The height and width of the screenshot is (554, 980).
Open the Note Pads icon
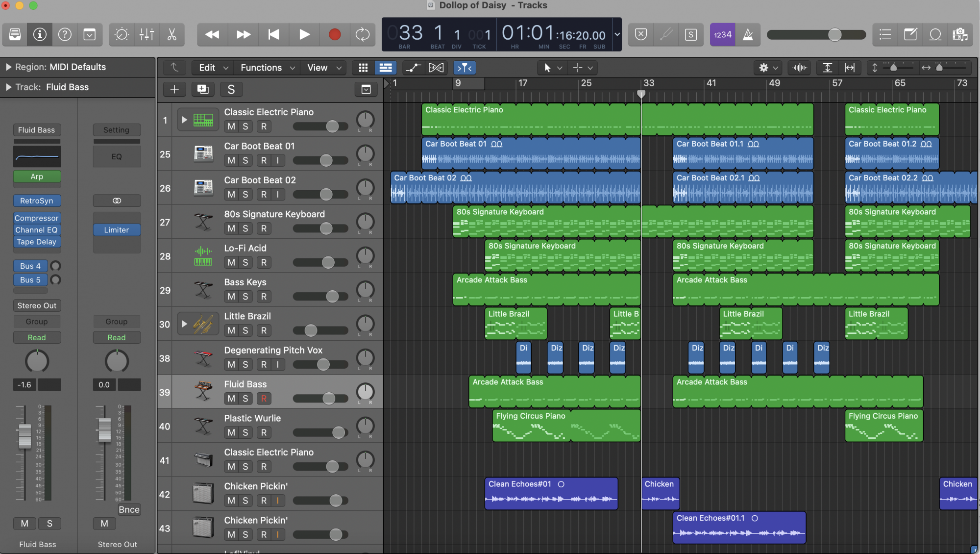coord(910,34)
